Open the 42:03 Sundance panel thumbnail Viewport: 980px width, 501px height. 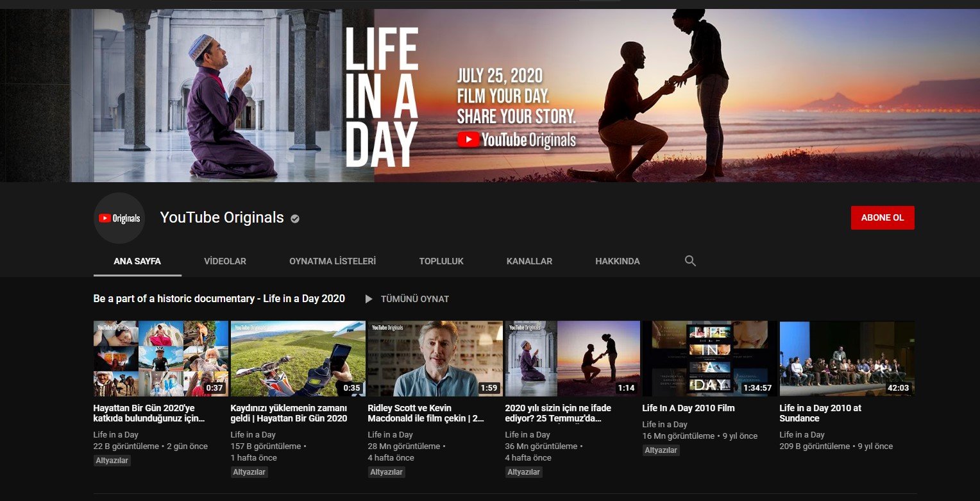click(847, 359)
